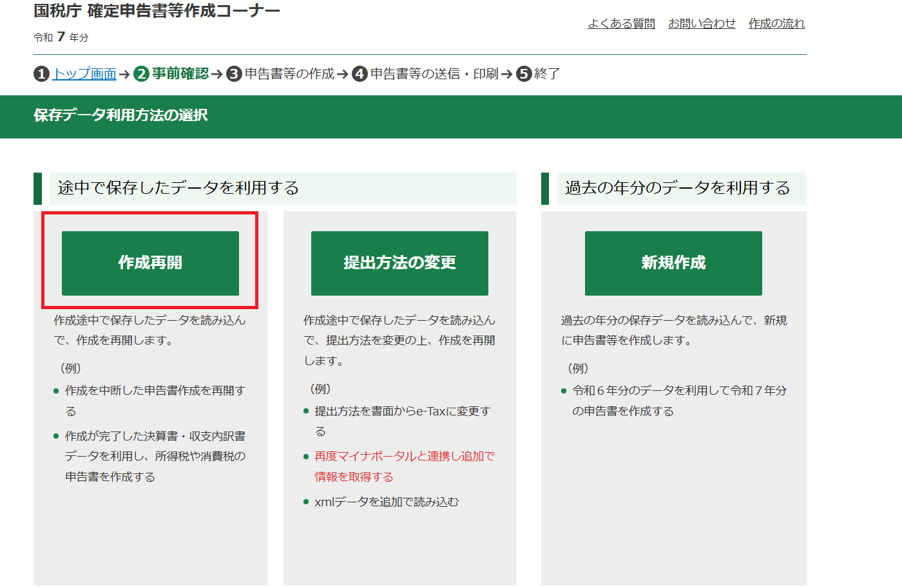This screenshot has height=588, width=902.
Task: Select the 新規作成 button
Action: [673, 263]
